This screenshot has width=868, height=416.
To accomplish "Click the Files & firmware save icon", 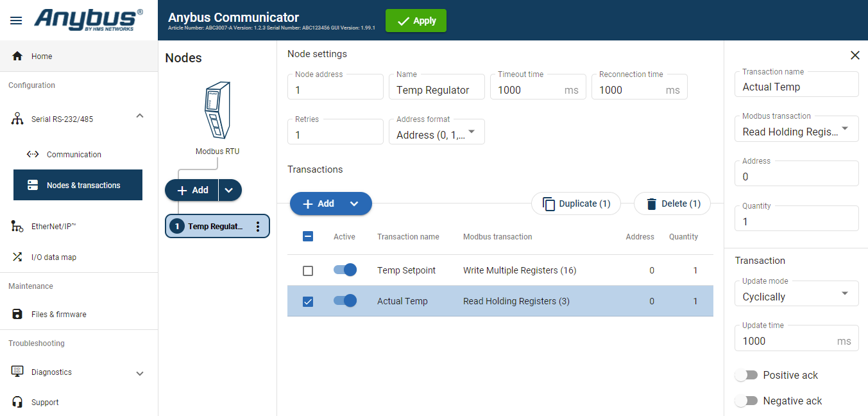I will (x=17, y=315).
